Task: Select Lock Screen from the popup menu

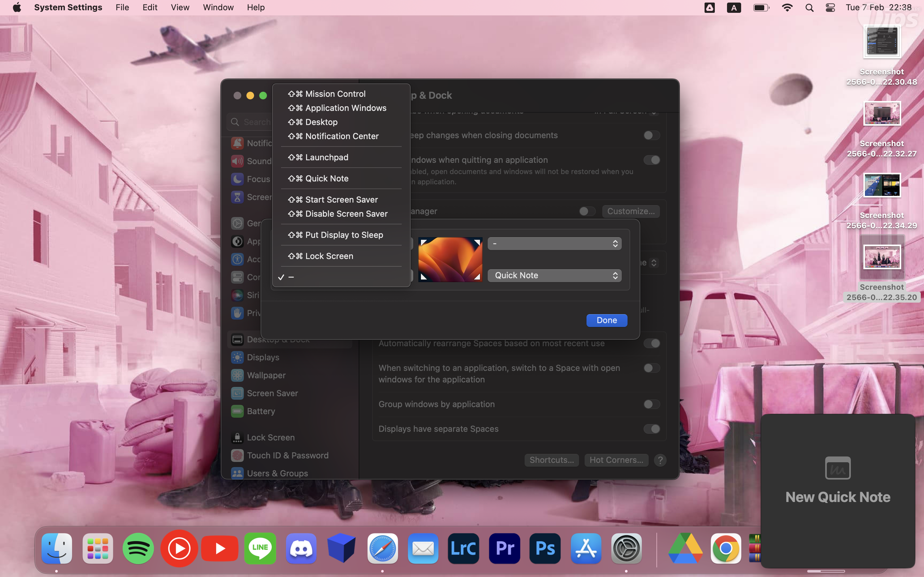Action: [329, 256]
